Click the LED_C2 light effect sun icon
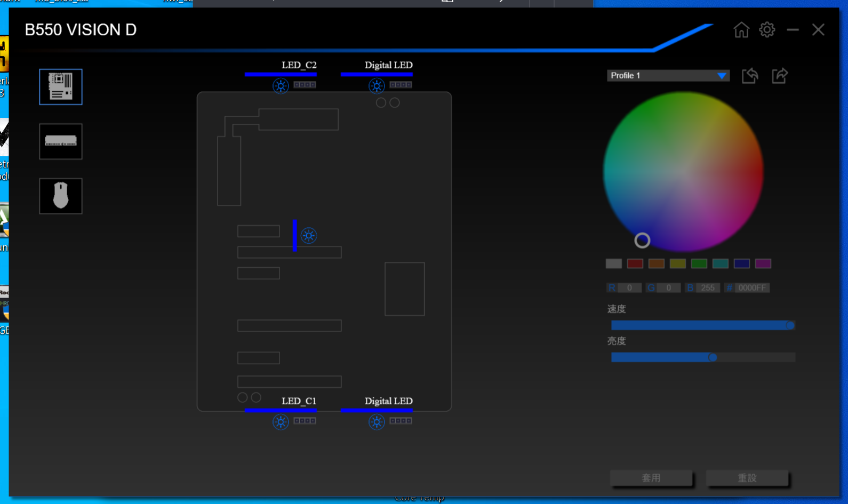 (x=281, y=86)
